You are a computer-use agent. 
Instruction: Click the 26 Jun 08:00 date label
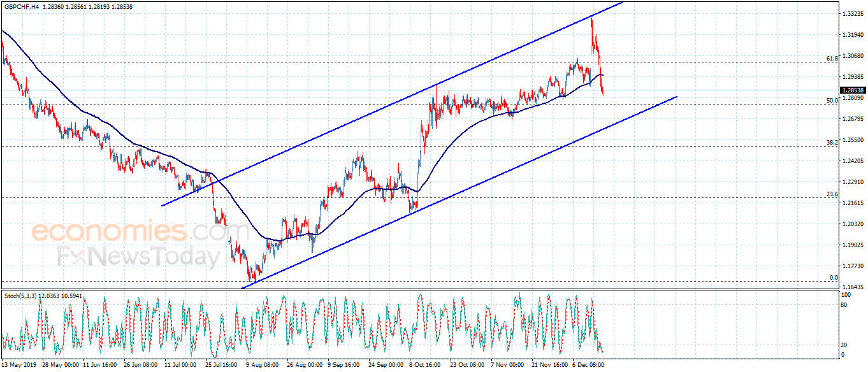[x=141, y=365]
